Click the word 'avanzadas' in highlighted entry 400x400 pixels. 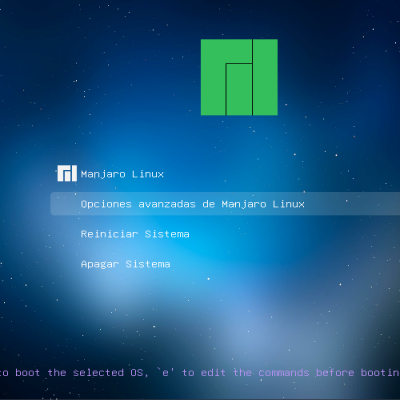[x=167, y=204]
